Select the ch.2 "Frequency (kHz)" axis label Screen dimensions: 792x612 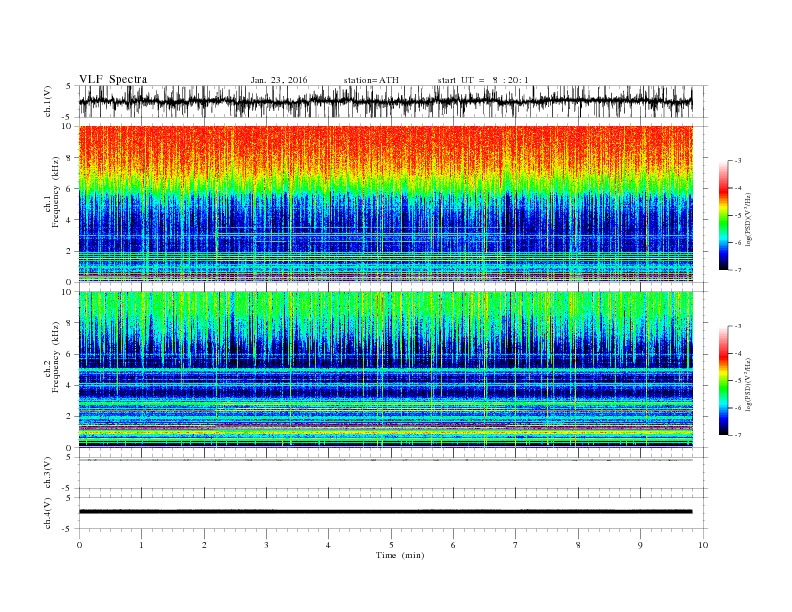point(55,357)
